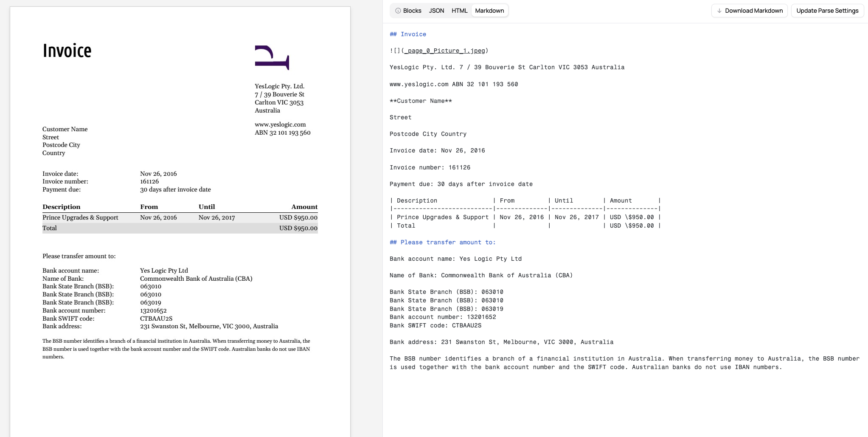868x437 pixels.
Task: Click the Amount column header in invoice
Action: tap(304, 207)
